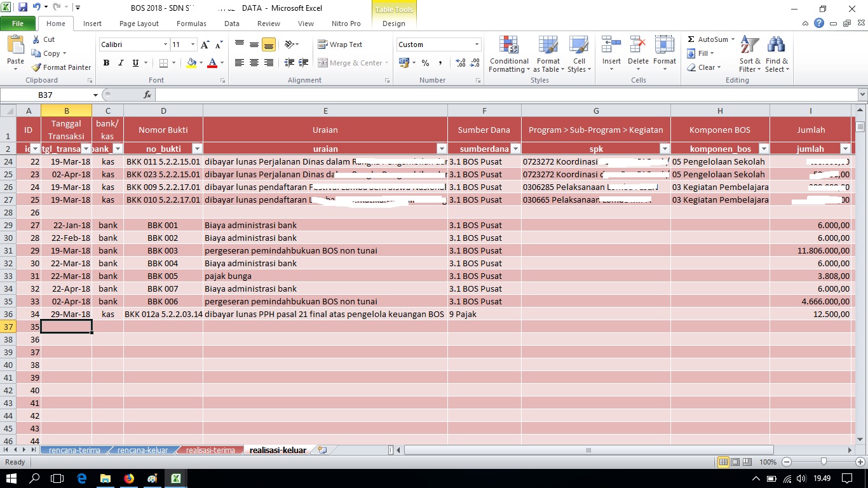Open the Number Format dropdown
This screenshot has height=488, width=868.
click(x=477, y=44)
